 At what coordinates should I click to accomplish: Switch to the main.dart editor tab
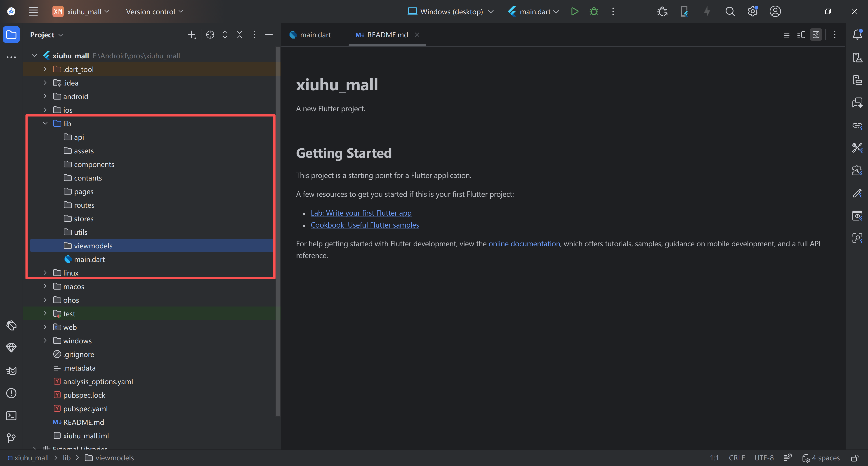point(315,35)
